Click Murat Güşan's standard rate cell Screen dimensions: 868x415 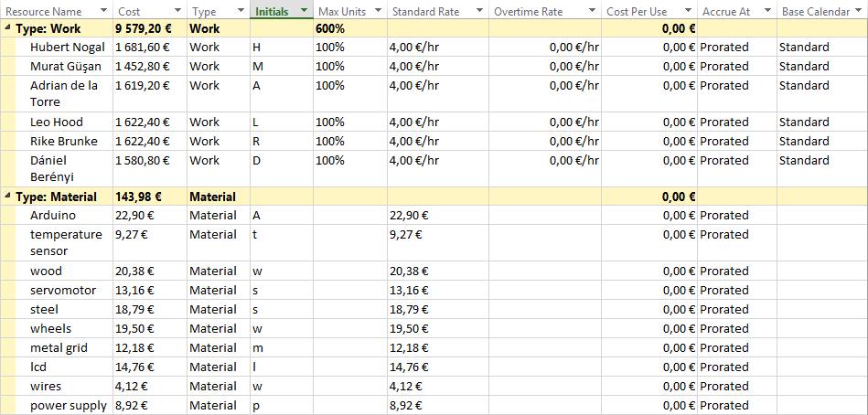click(436, 66)
